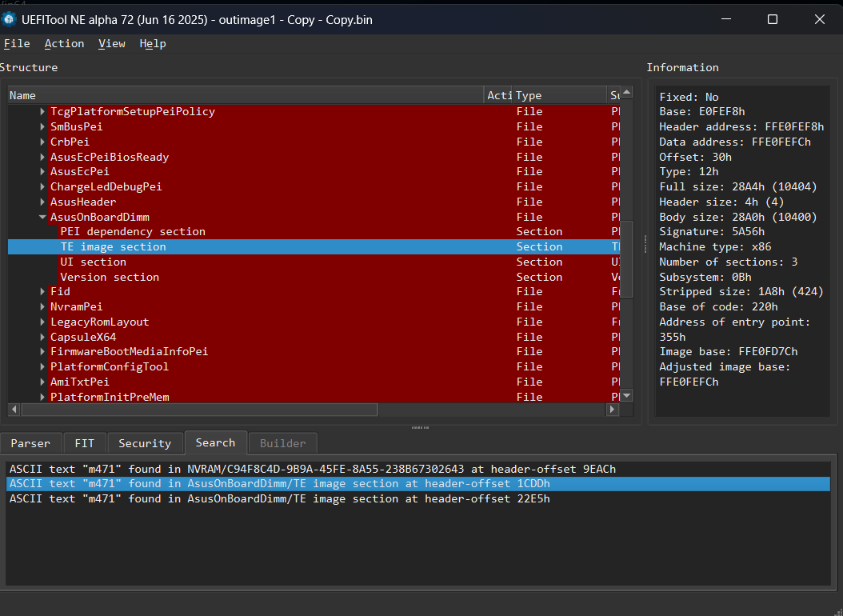Switch to the Security tab
The height and width of the screenshot is (616, 843).
tap(145, 443)
